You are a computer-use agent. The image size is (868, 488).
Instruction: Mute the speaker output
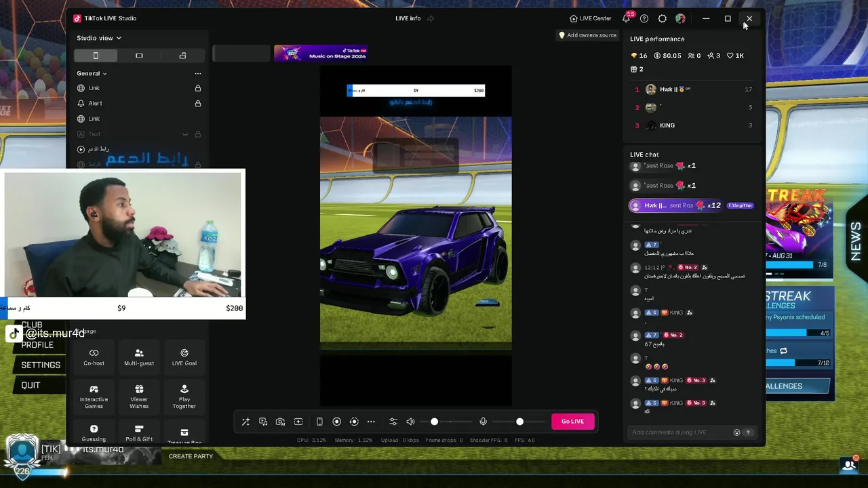point(410,422)
